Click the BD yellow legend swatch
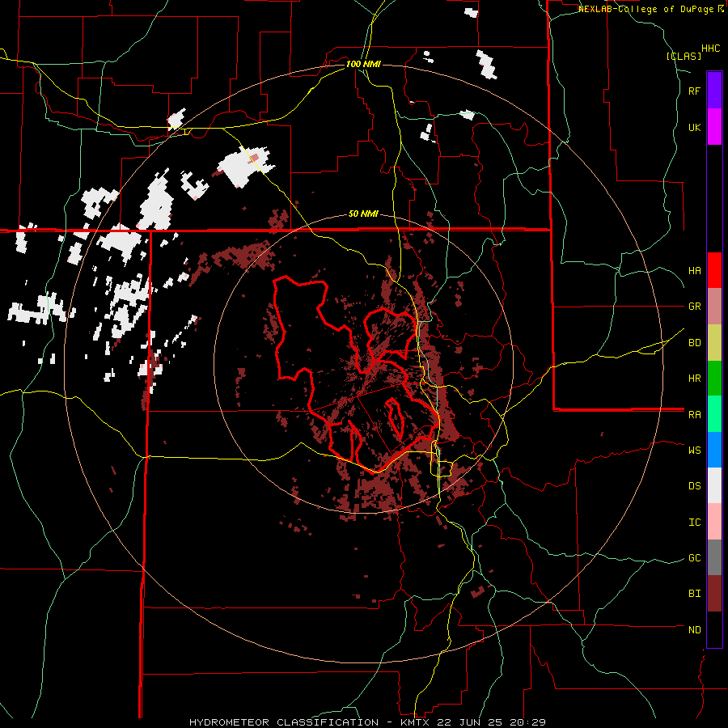 click(714, 343)
